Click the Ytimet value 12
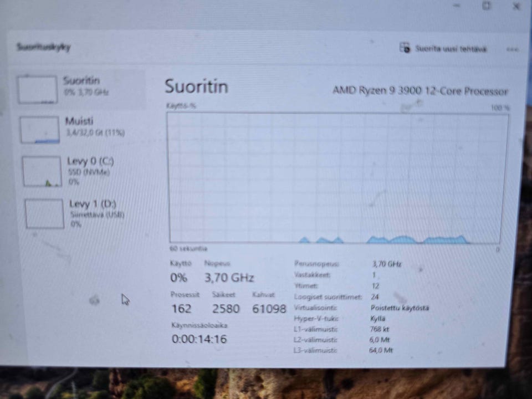 pyautogui.click(x=375, y=286)
